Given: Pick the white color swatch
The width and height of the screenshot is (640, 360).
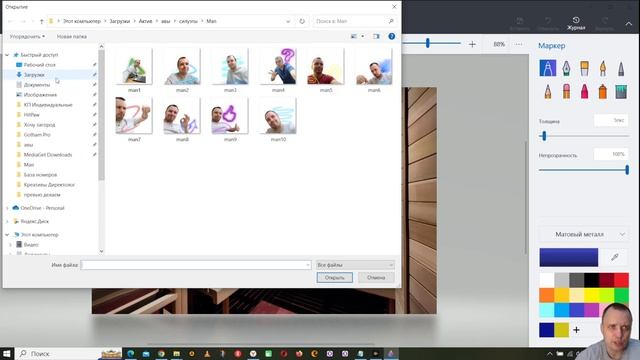Looking at the screenshot, I should [547, 280].
